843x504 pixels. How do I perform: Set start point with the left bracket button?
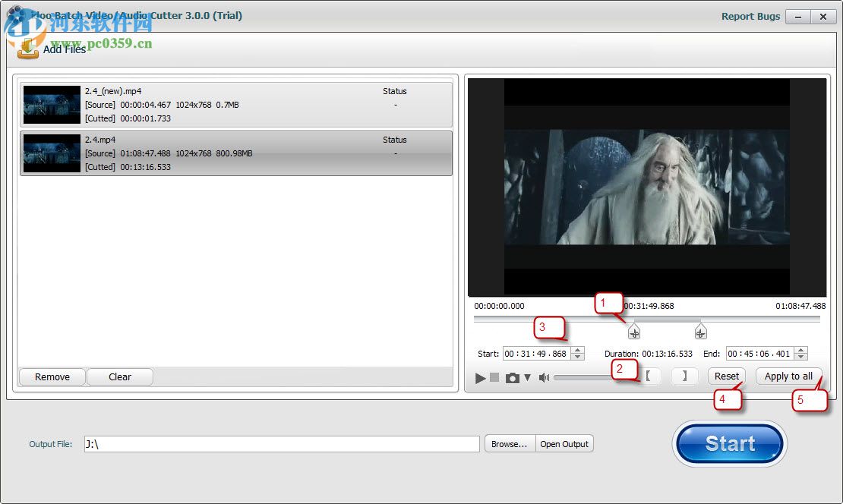[x=649, y=376]
